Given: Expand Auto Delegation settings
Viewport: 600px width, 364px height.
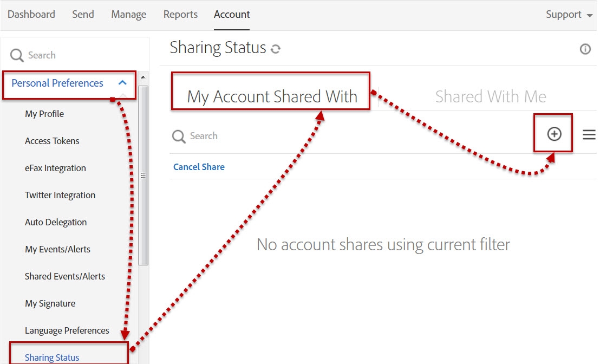Looking at the screenshot, I should [x=55, y=222].
